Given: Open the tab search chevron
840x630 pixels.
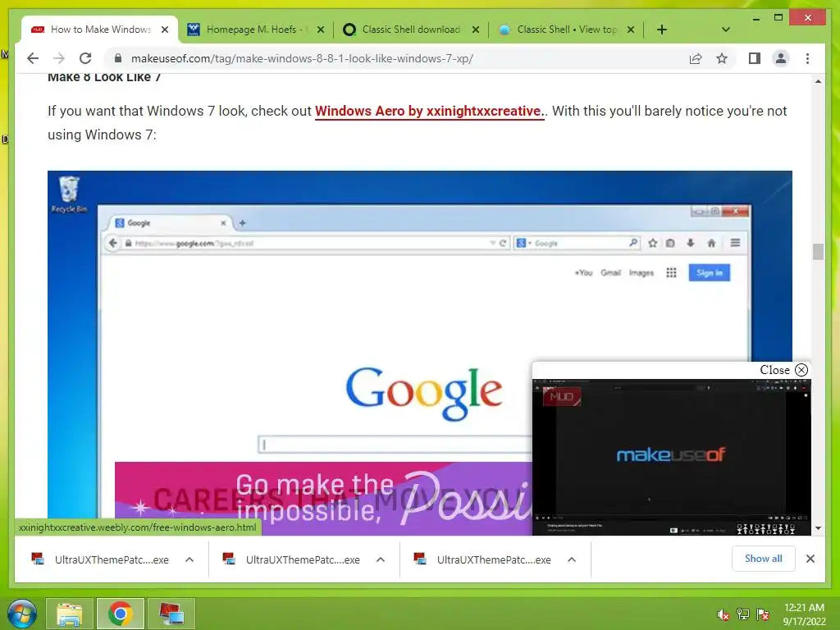Looking at the screenshot, I should pos(725,30).
